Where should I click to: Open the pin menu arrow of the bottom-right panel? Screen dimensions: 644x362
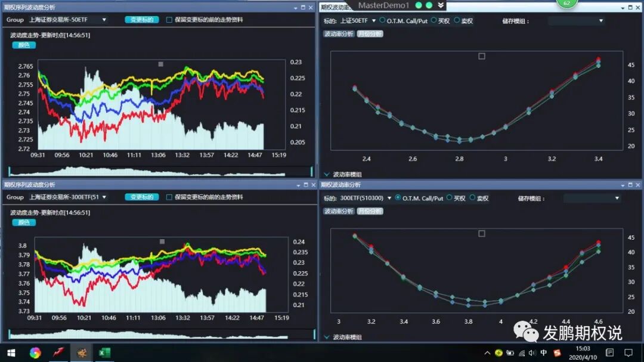coord(623,185)
